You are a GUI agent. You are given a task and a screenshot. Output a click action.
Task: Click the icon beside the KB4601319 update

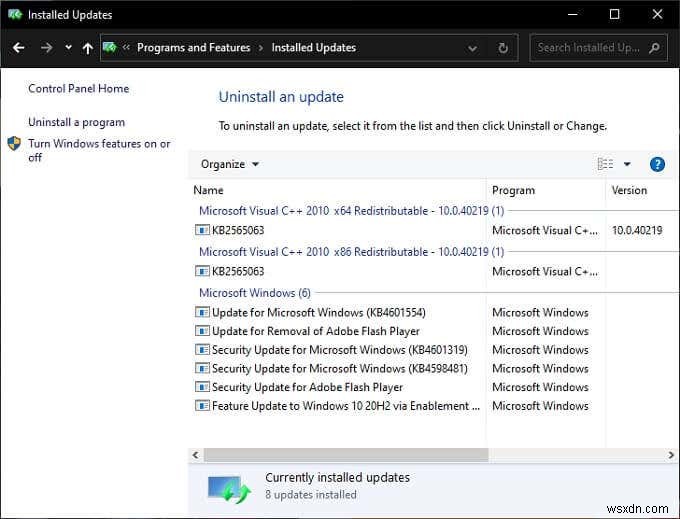tap(202, 349)
